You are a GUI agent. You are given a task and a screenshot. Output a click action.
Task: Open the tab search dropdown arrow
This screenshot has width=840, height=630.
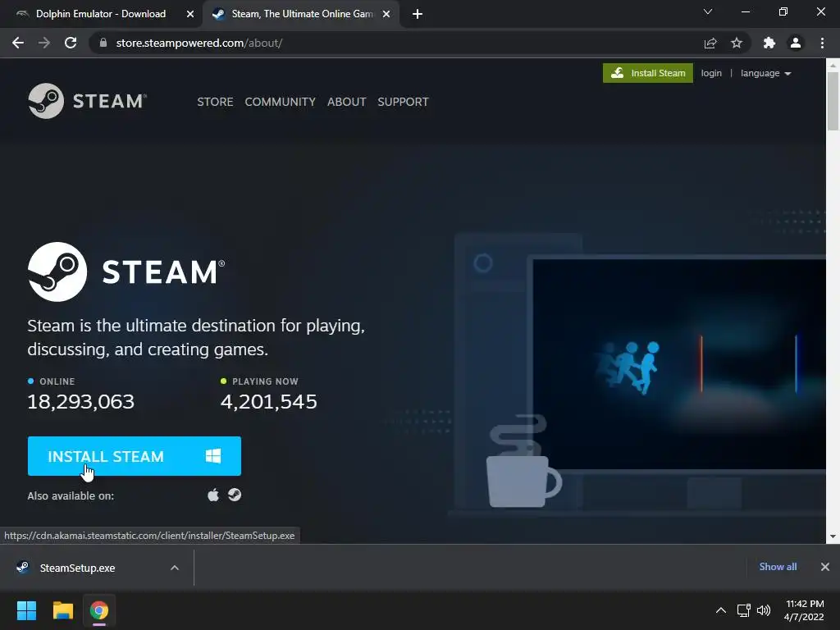pos(708,11)
